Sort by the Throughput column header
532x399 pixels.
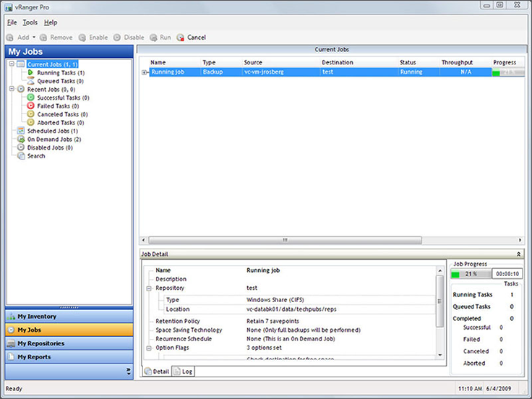point(457,62)
